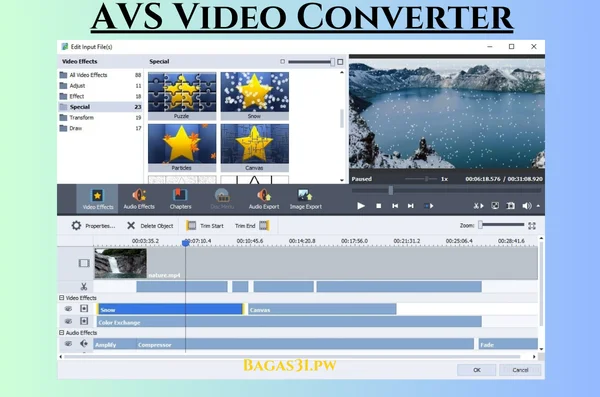Click the plus icon on the Snow row
This screenshot has height=397, width=600.
point(84,309)
